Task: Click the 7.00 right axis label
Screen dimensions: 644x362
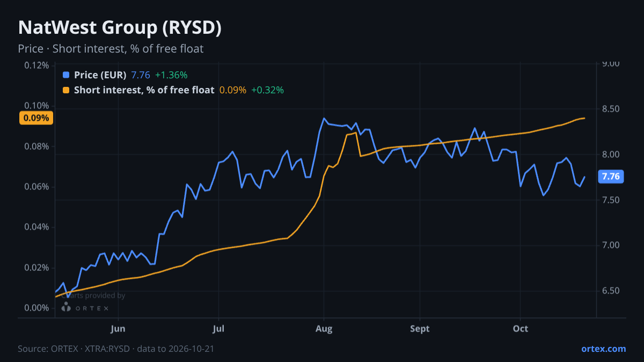Action: point(611,245)
